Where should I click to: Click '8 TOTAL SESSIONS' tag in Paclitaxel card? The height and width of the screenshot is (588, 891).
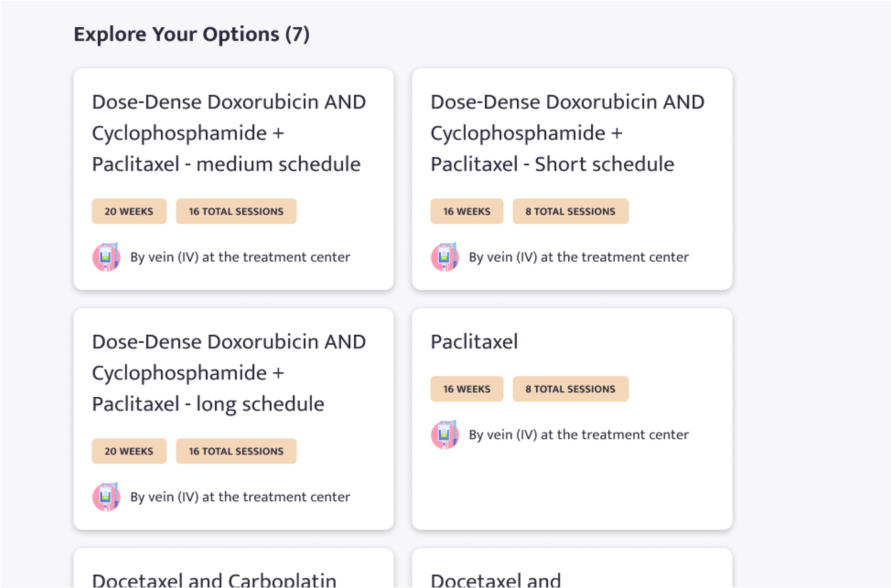click(570, 388)
